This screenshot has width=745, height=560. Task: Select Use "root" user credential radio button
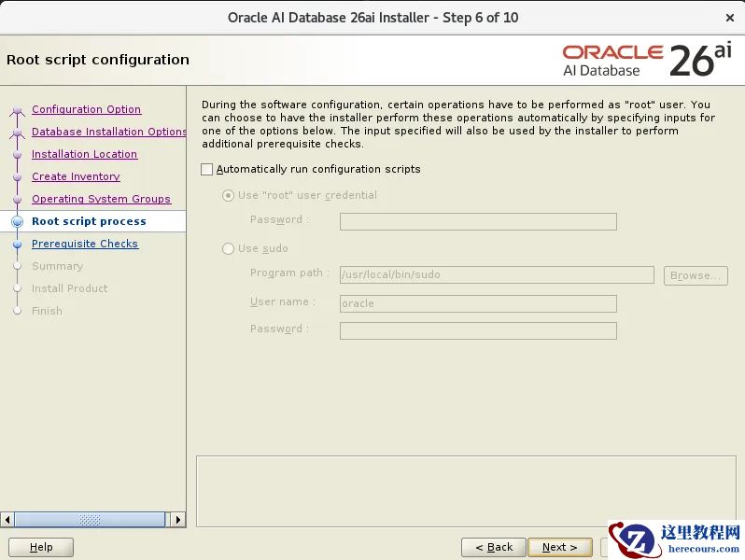(x=228, y=195)
